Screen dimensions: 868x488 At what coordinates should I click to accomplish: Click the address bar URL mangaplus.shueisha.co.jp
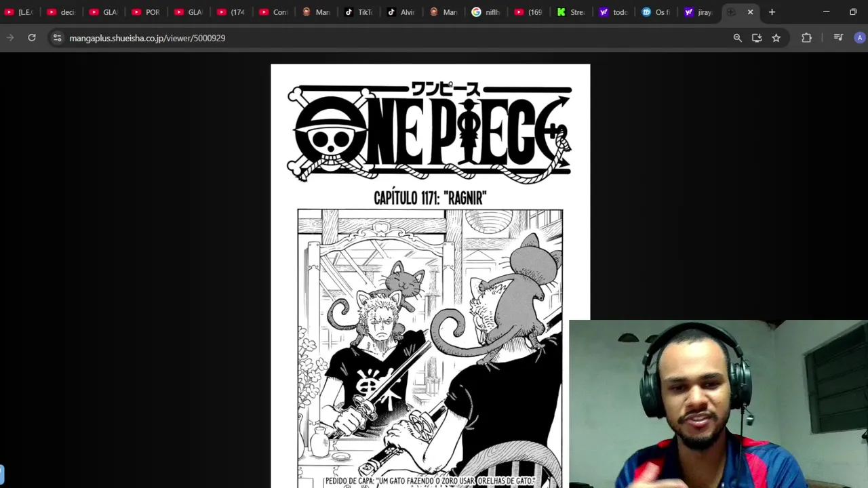point(147,38)
